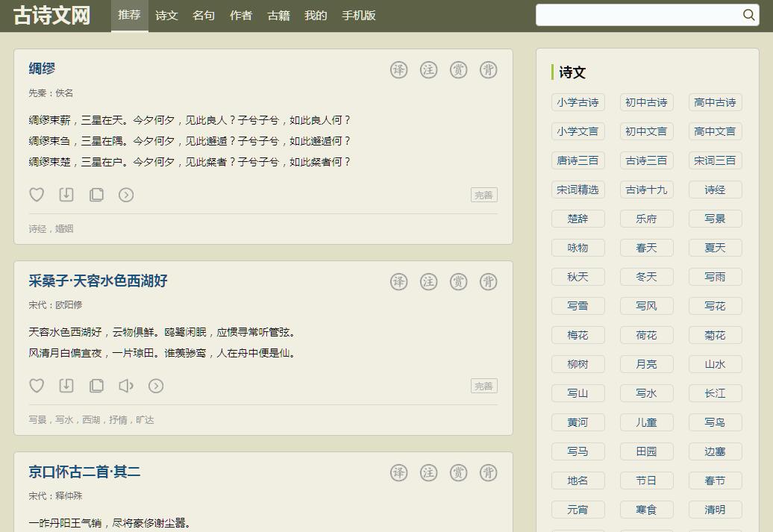Click 完善 button on 绸缪 poem

pyautogui.click(x=483, y=195)
